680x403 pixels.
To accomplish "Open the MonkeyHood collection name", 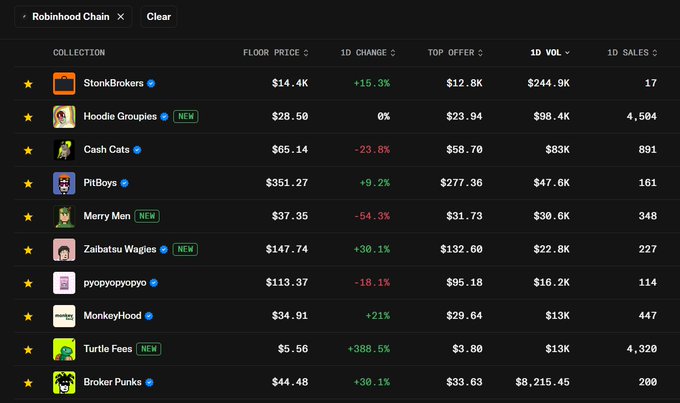I will click(112, 316).
